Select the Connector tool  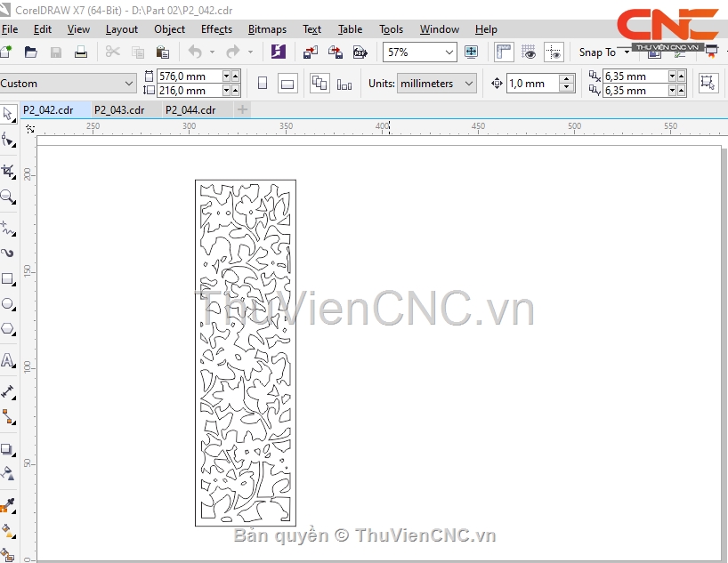[8, 417]
